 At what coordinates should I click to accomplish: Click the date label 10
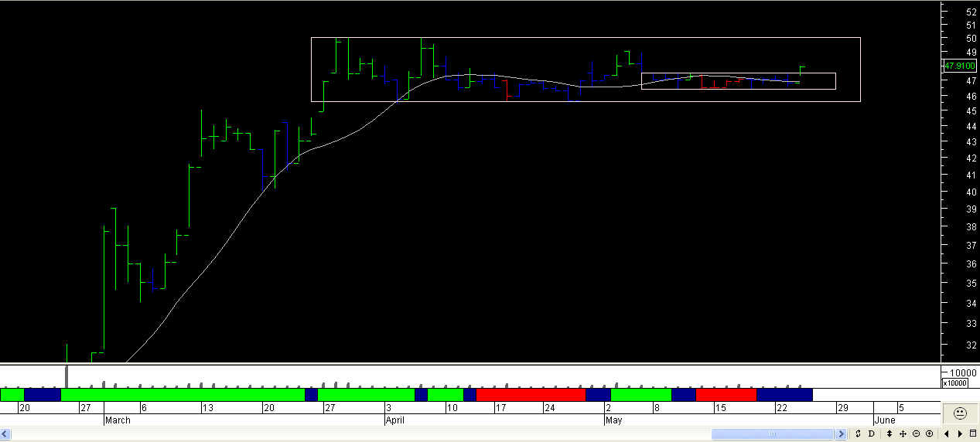(x=452, y=408)
